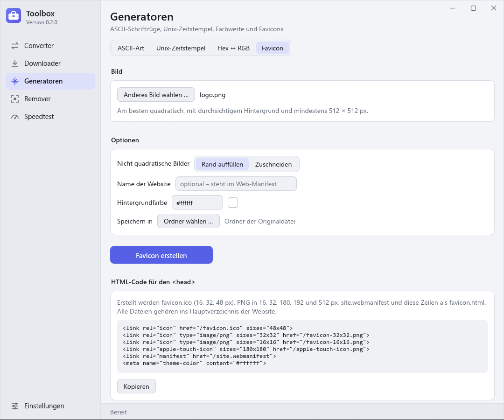The height and width of the screenshot is (420, 504).
Task: Click 'Anderes Bild wählen ...' button
Action: point(156,95)
